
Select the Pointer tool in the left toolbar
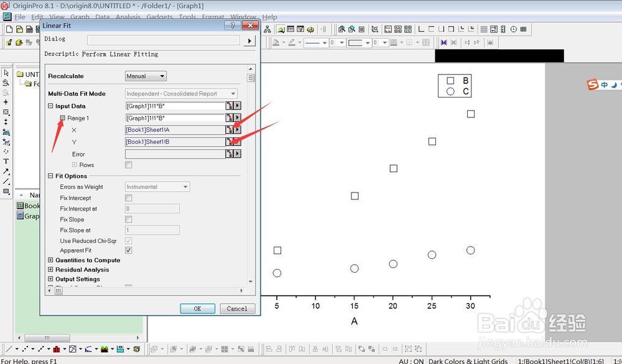point(6,73)
